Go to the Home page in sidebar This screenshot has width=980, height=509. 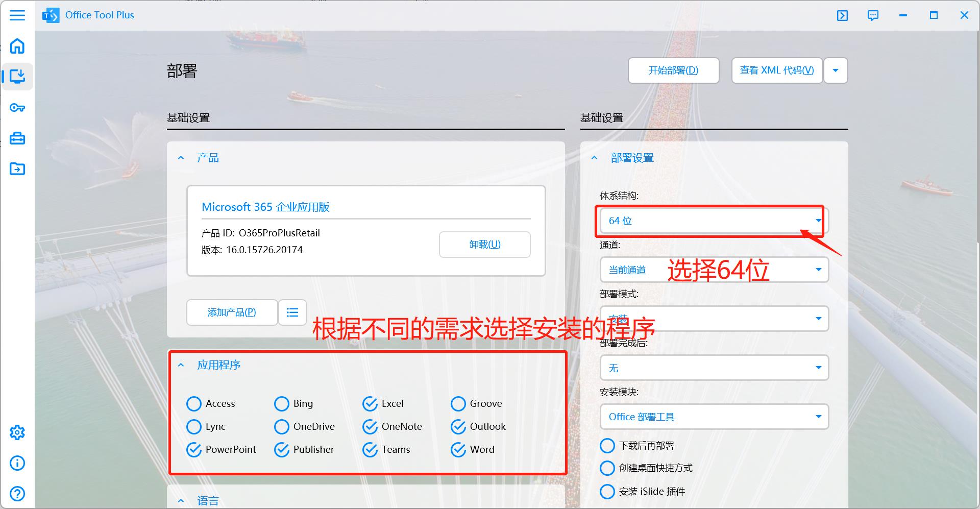[x=17, y=46]
